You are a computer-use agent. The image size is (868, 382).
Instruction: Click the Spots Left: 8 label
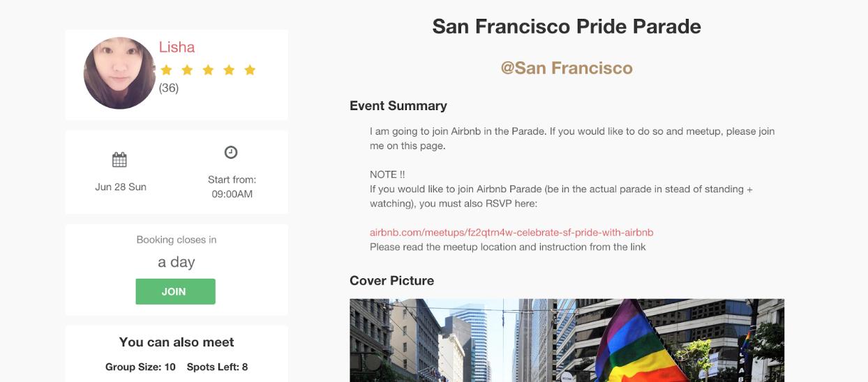pyautogui.click(x=217, y=367)
